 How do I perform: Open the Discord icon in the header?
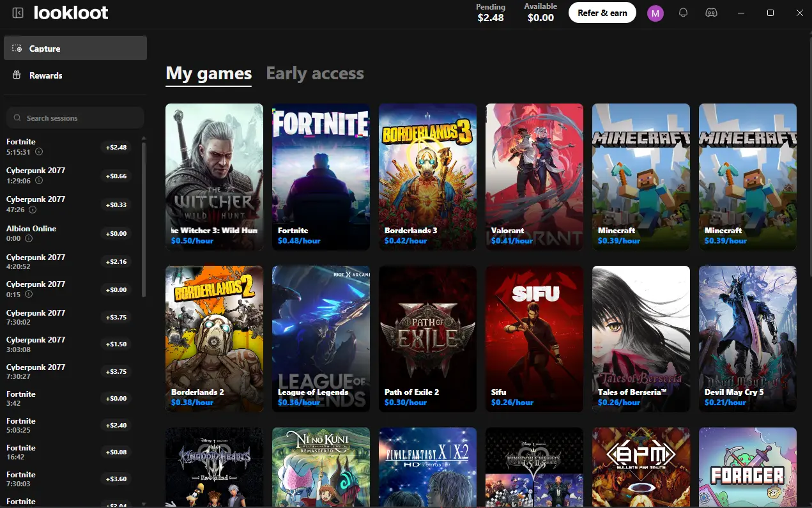tap(710, 13)
